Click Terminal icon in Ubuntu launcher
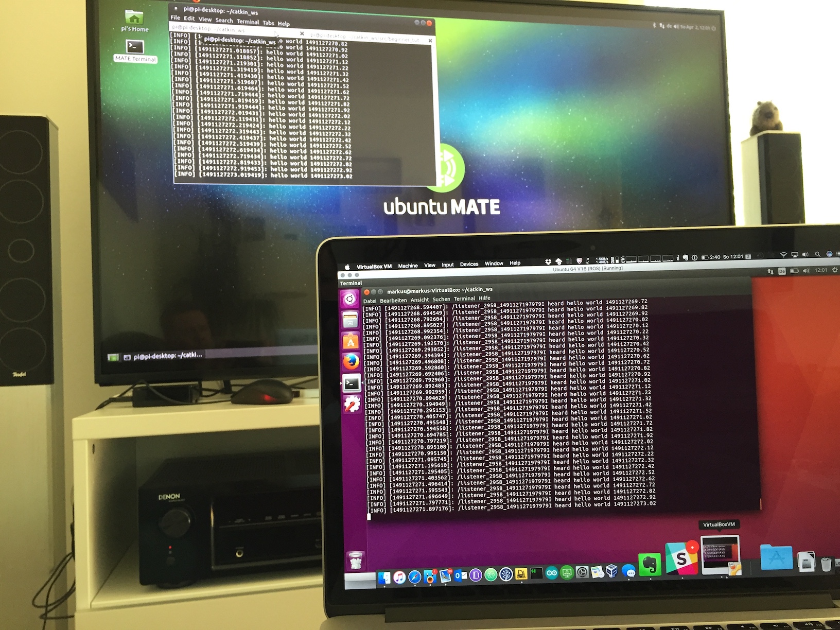Viewport: 840px width, 630px height. pyautogui.click(x=352, y=383)
